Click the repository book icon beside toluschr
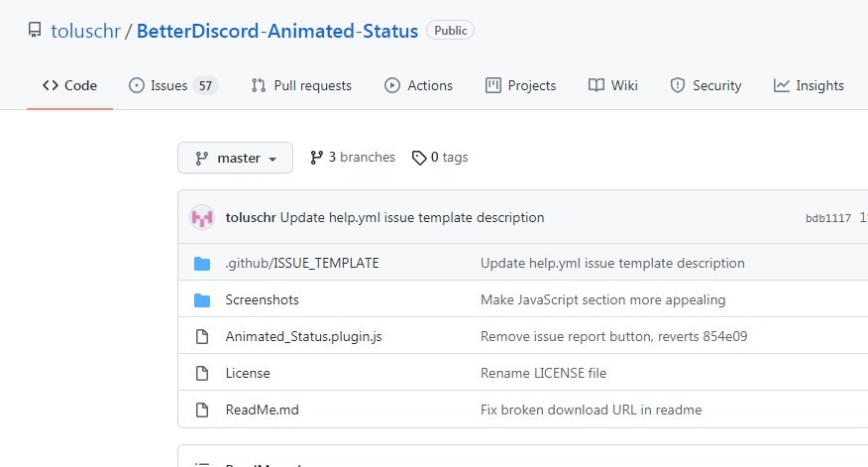This screenshot has width=868, height=467. pos(34,31)
